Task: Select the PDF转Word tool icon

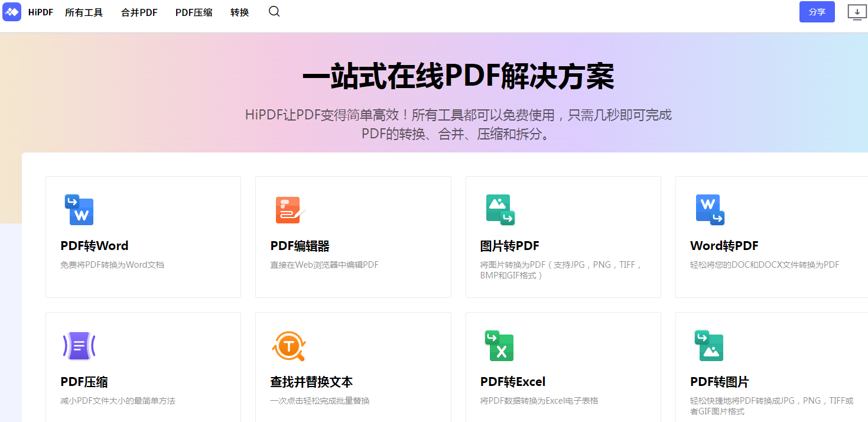Action: tap(79, 210)
